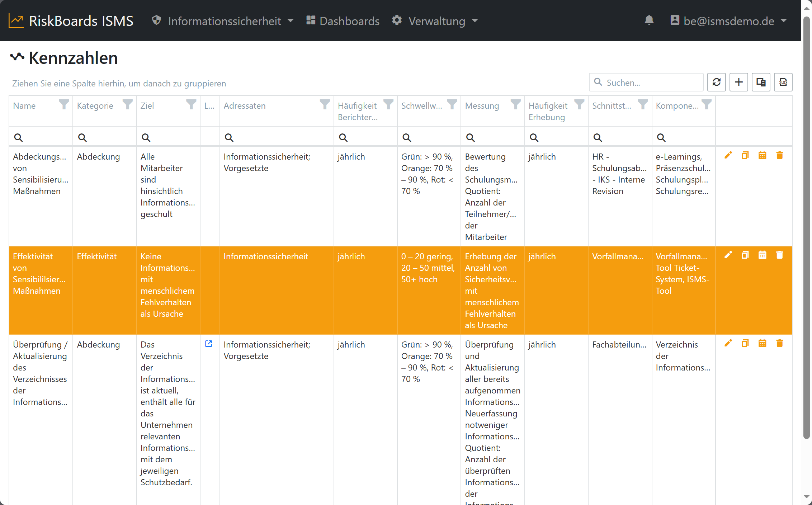Delete the Überprüfung / Aktualisierung row
The image size is (812, 505).
[780, 343]
